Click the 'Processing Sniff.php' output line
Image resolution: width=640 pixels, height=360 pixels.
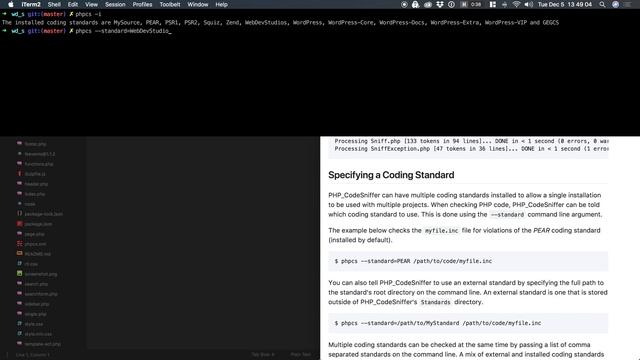[x=471, y=141]
